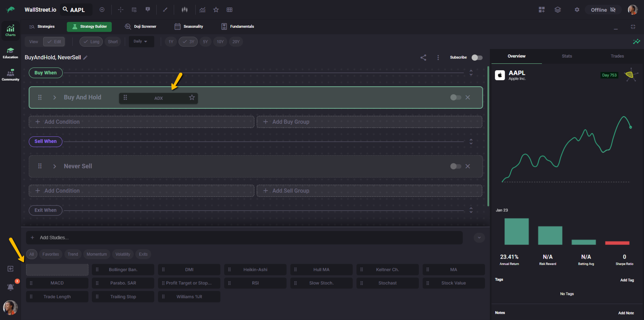Screen dimensions: 644x320
Task: Enable the Buy And Hold condition toggle
Action: [455, 98]
